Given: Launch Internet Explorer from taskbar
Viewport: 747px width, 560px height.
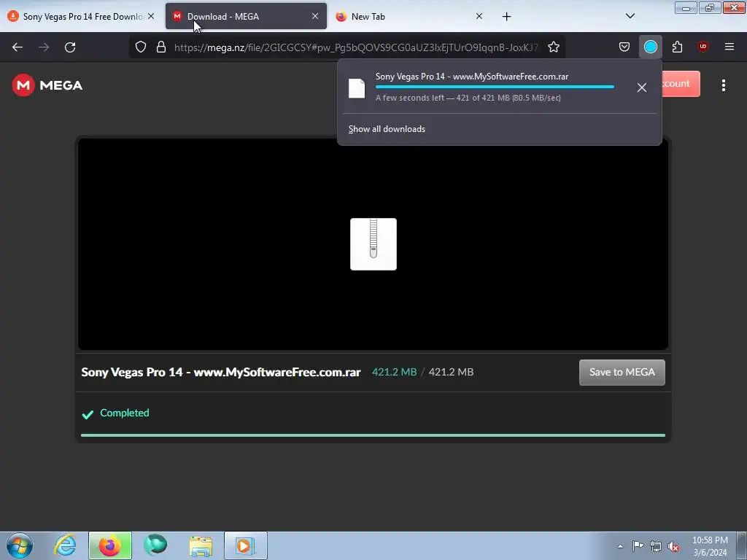Looking at the screenshot, I should point(65,545).
